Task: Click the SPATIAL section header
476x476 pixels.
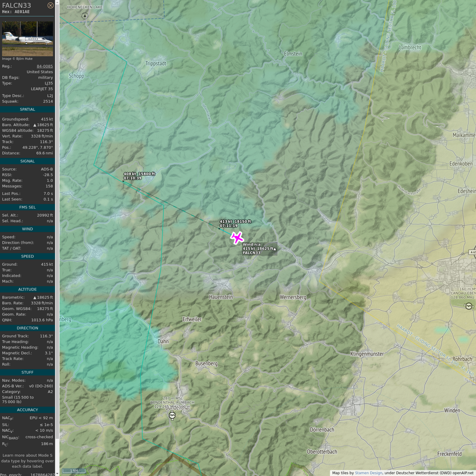Action: 27,109
